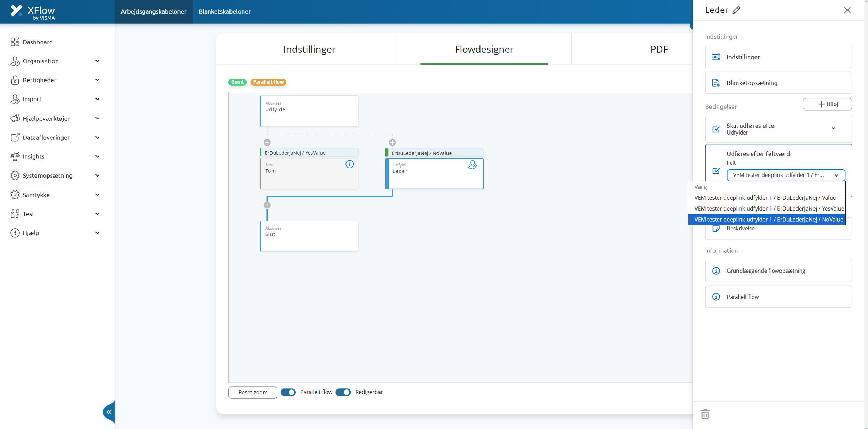Switch to the Indstillinger tab
The width and height of the screenshot is (868, 429).
click(309, 49)
